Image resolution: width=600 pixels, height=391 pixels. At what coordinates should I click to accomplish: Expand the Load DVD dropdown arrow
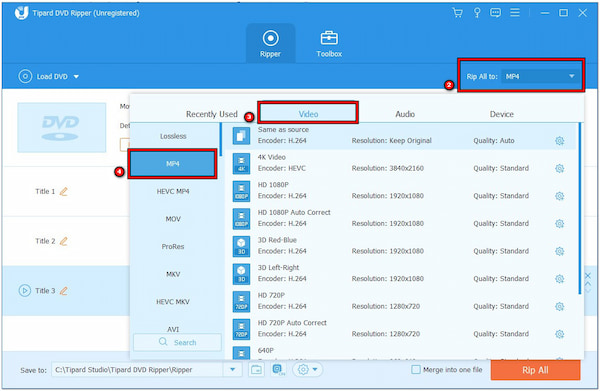click(x=76, y=77)
